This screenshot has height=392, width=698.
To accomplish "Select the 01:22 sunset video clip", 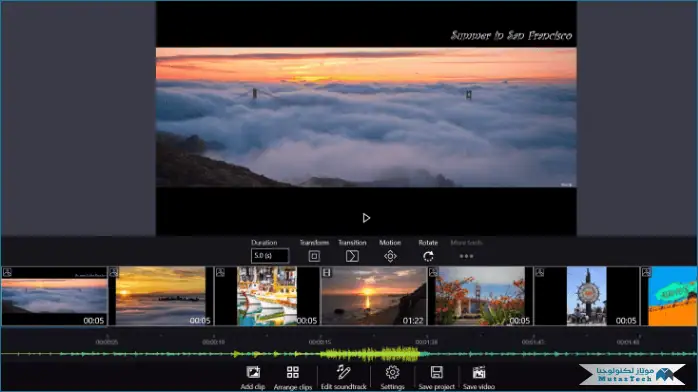I will (373, 296).
